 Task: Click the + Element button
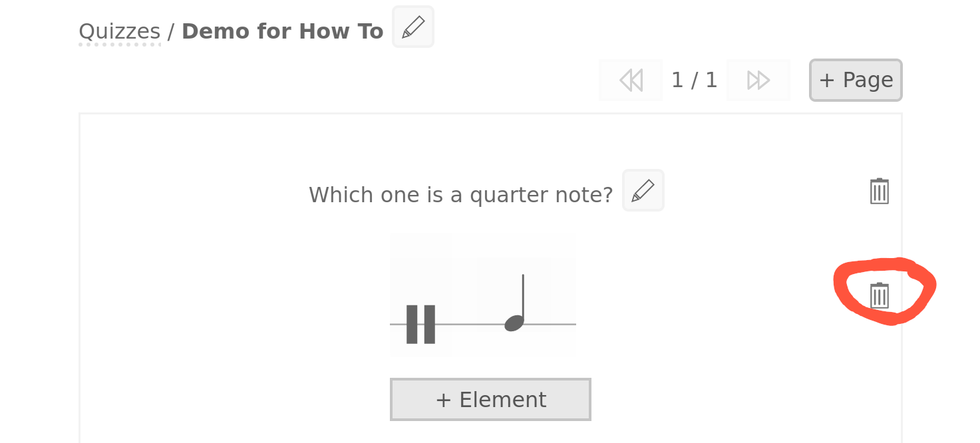pyautogui.click(x=490, y=400)
